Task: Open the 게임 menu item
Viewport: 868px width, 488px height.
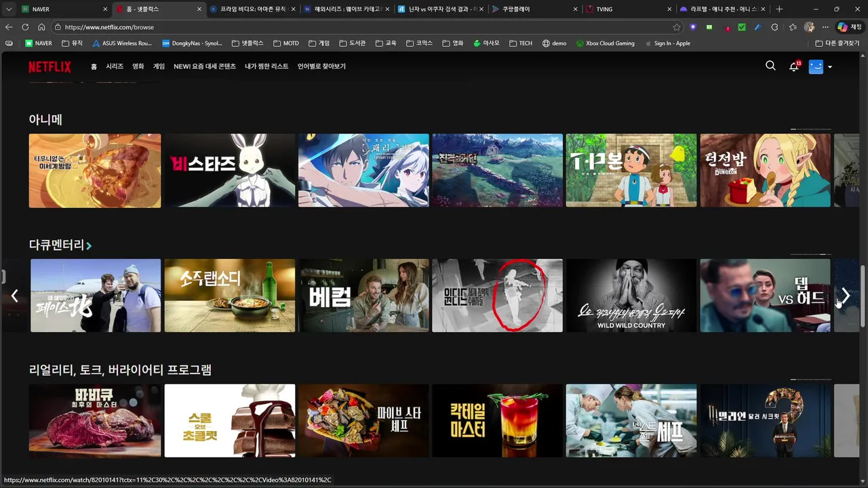Action: 159,66
